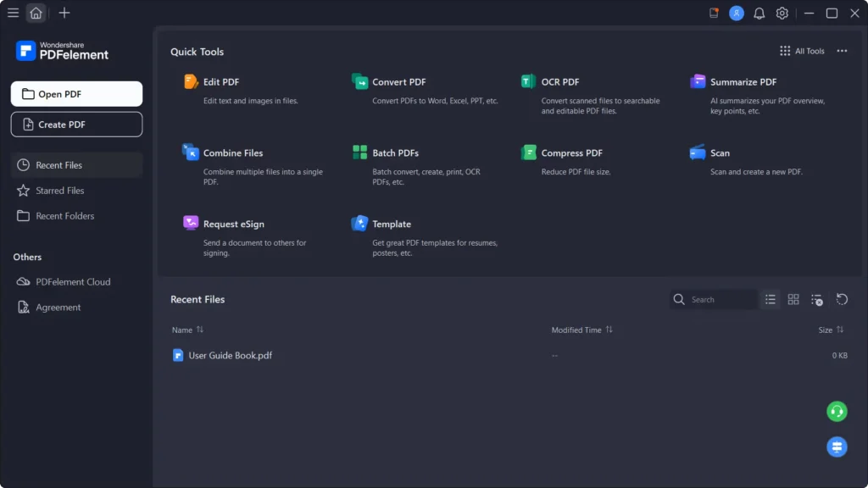Open the hamburger menu
This screenshot has width=868, height=488.
click(13, 13)
